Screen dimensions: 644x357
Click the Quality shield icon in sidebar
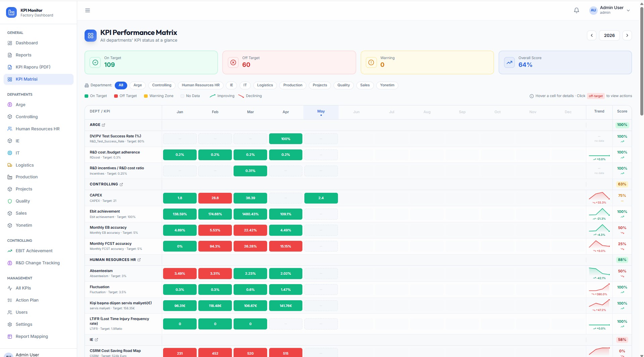pyautogui.click(x=10, y=201)
